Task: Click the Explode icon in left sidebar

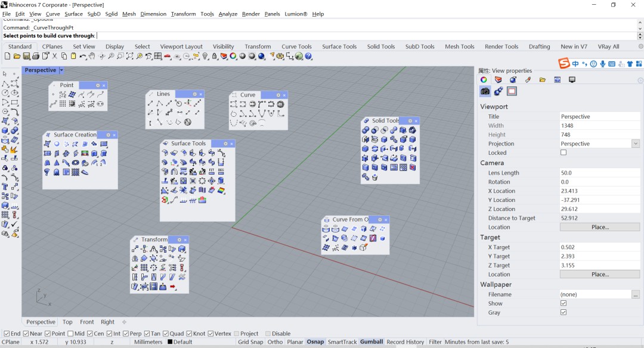Action: (14, 150)
